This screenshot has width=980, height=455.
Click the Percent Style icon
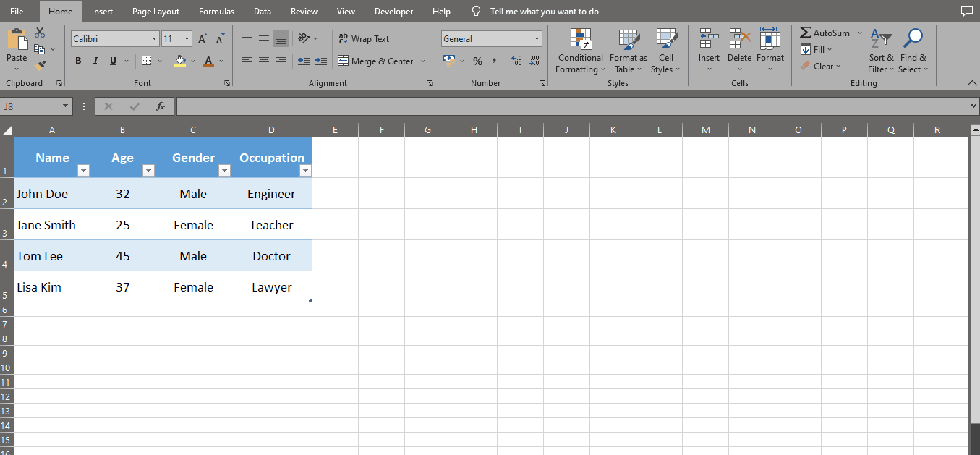pos(477,61)
